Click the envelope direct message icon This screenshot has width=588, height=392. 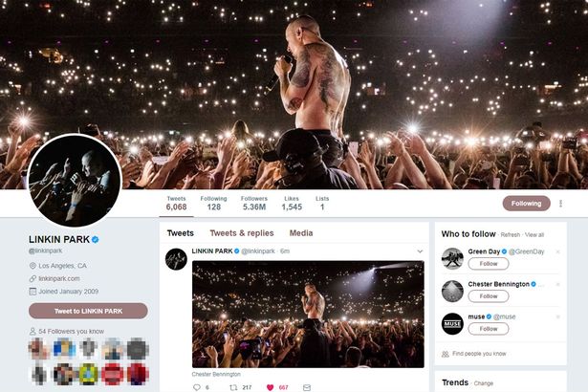(307, 387)
